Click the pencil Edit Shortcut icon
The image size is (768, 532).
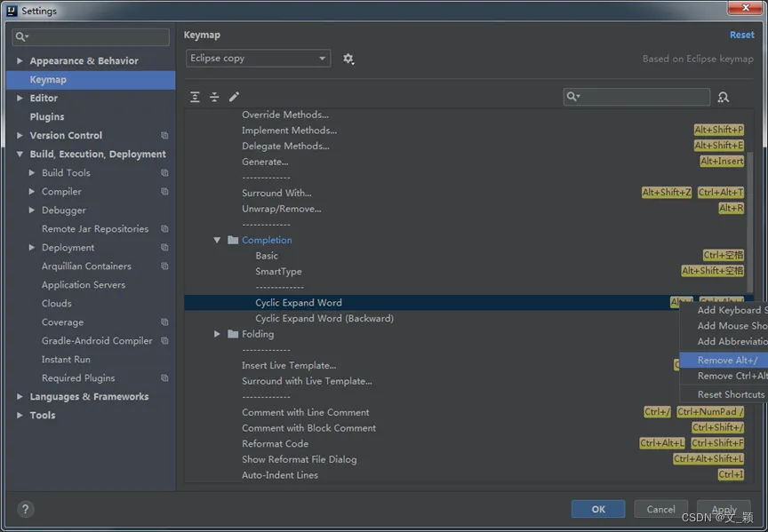(x=234, y=97)
